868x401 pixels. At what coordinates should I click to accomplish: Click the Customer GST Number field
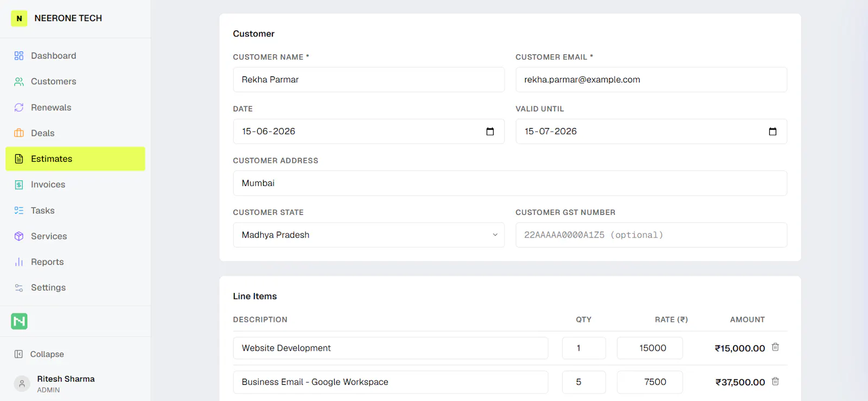(651, 235)
